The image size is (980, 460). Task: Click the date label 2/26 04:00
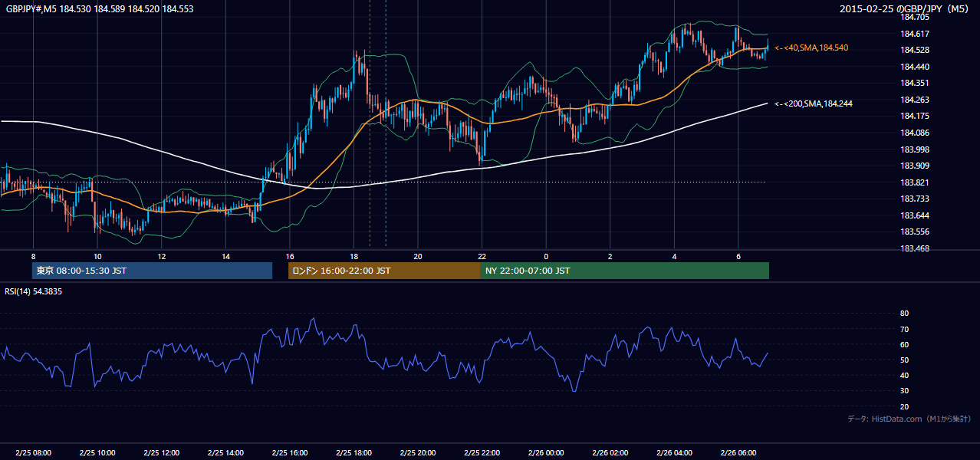[x=674, y=453]
